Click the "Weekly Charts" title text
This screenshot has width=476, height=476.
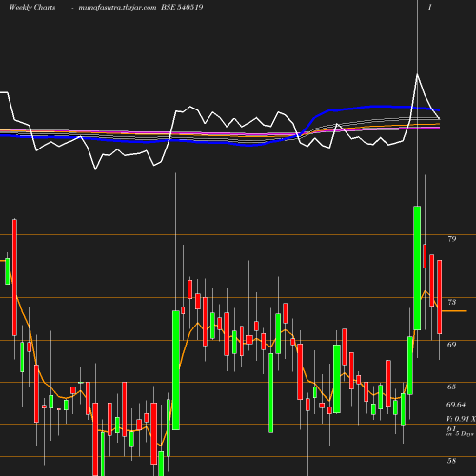32,7
